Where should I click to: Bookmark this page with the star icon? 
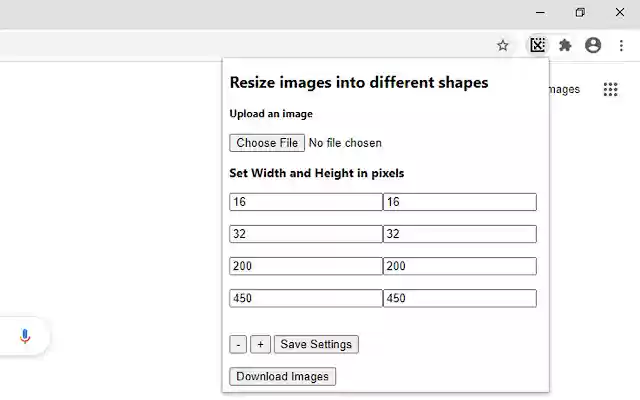[x=502, y=45]
